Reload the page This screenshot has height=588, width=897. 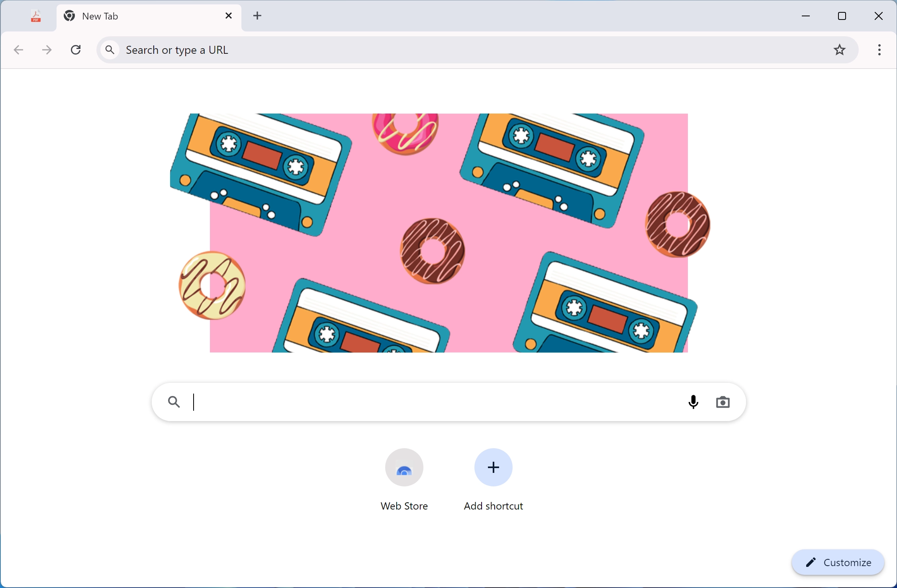click(75, 49)
